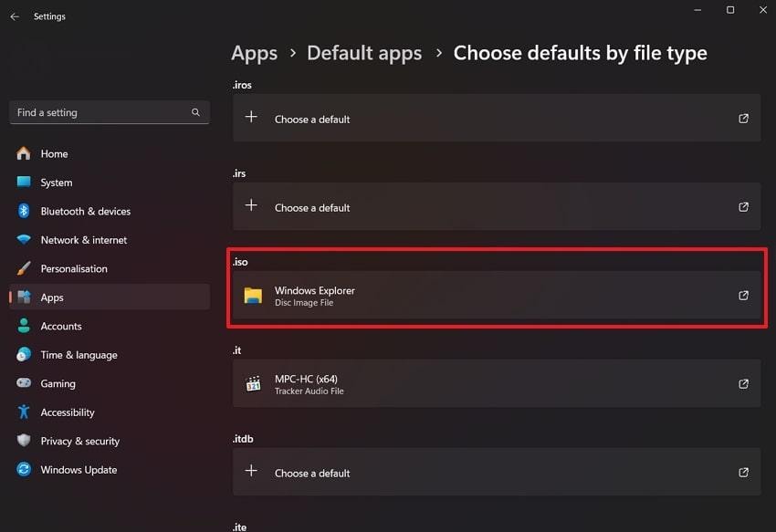Click the System monitor icon

click(x=23, y=182)
